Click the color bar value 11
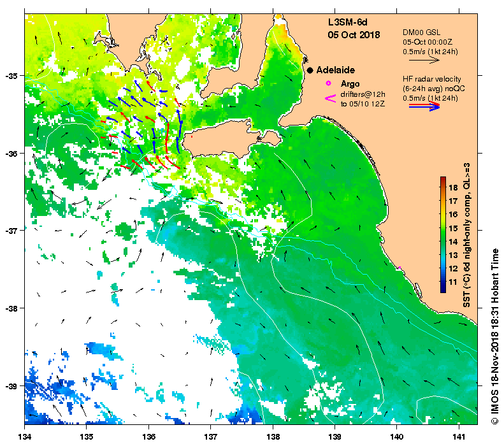This screenshot has width=504, height=446. click(x=453, y=282)
